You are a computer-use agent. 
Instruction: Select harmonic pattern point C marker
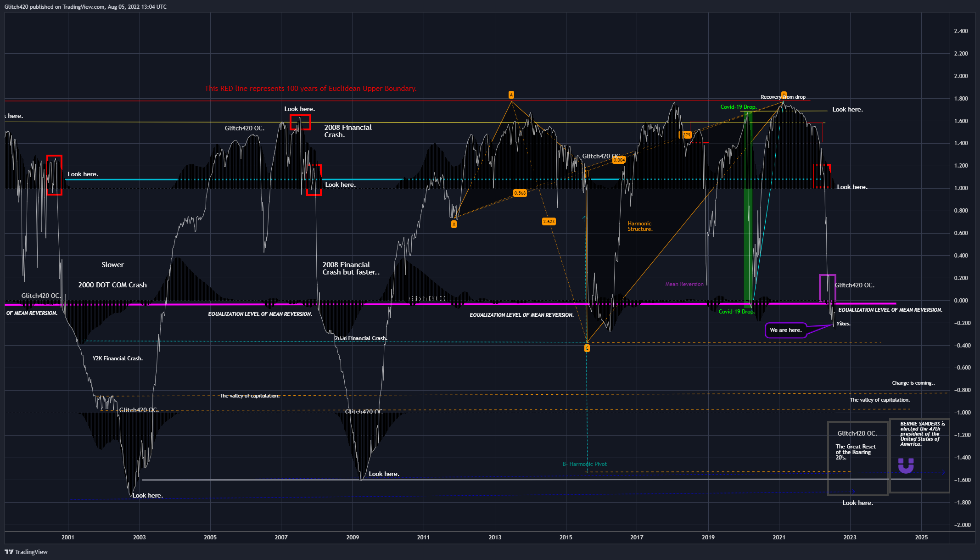click(x=587, y=348)
